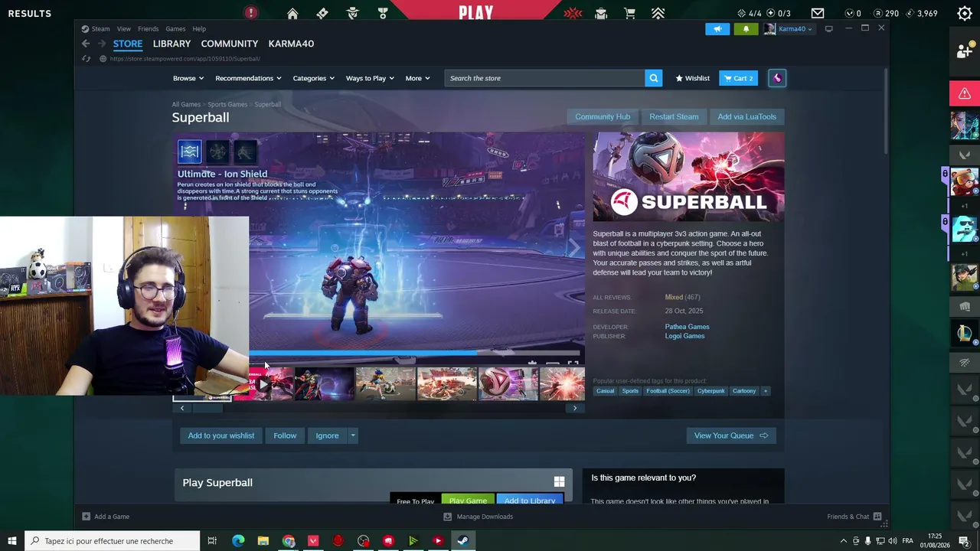Expand the More dropdown
This screenshot has height=551, width=980.
[x=417, y=78]
